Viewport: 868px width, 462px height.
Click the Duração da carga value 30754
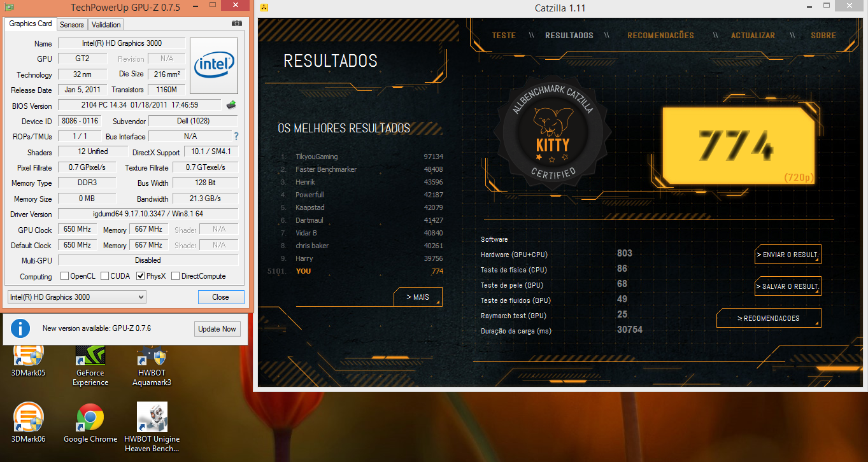click(630, 330)
